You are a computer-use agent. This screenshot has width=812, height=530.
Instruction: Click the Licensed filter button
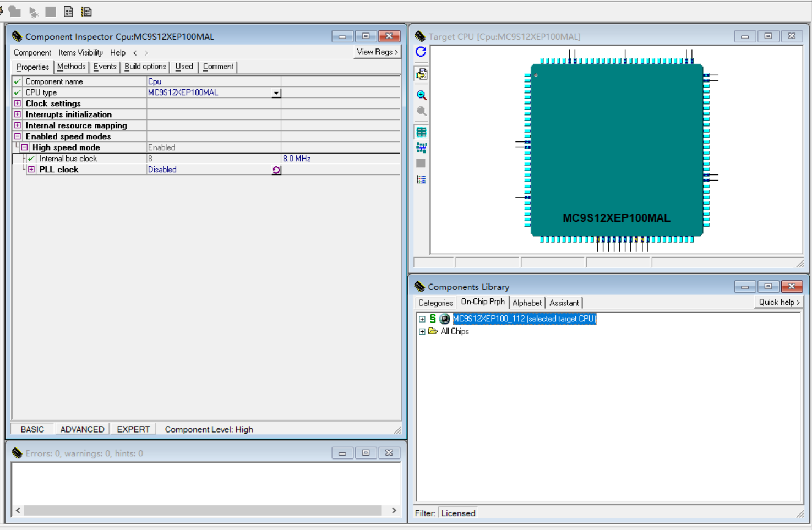coord(458,513)
